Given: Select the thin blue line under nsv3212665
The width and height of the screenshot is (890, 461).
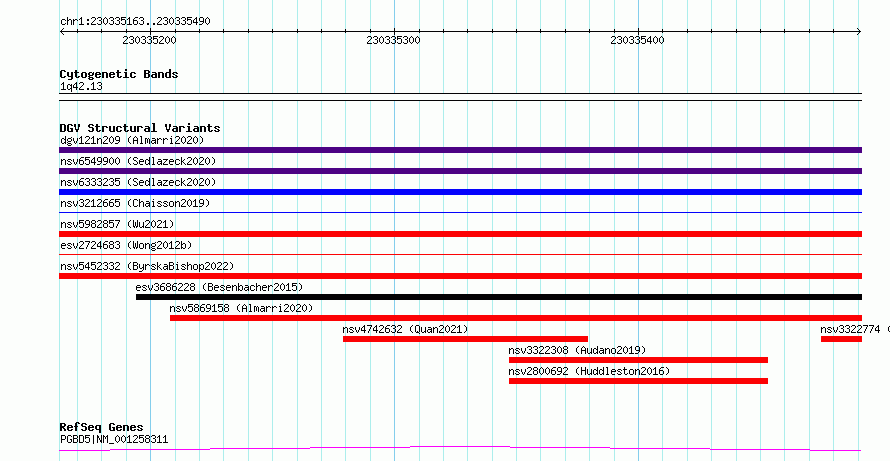Looking at the screenshot, I should [460, 212].
